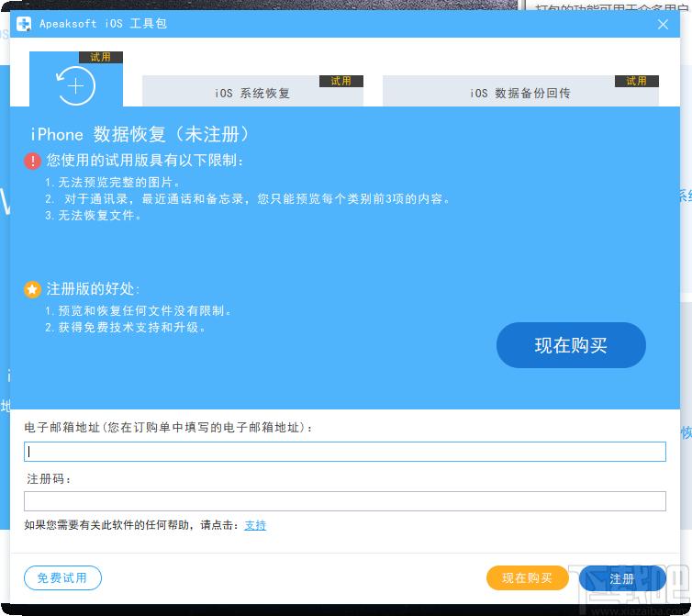Click the large 现在购买 button
The width and height of the screenshot is (692, 616).
[x=571, y=345]
